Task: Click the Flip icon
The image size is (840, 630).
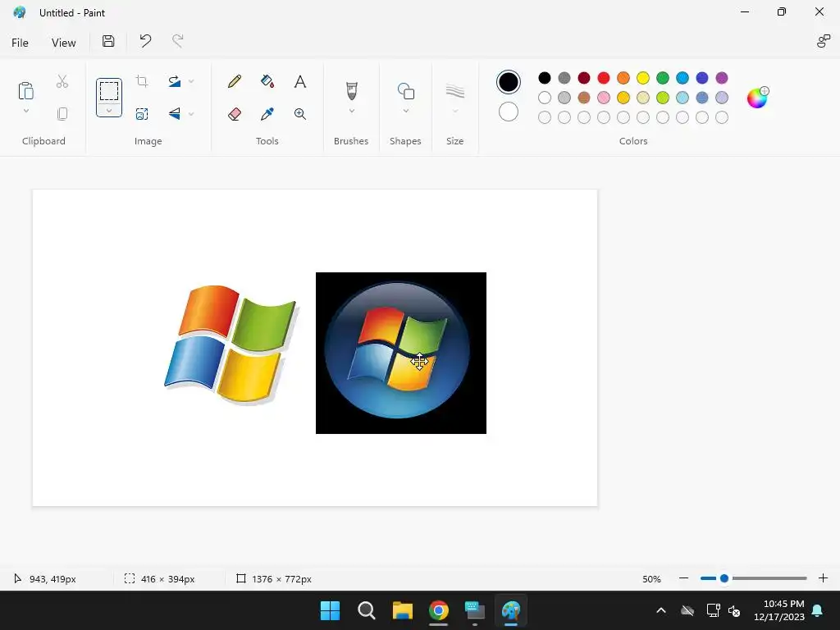Action: coord(175,113)
